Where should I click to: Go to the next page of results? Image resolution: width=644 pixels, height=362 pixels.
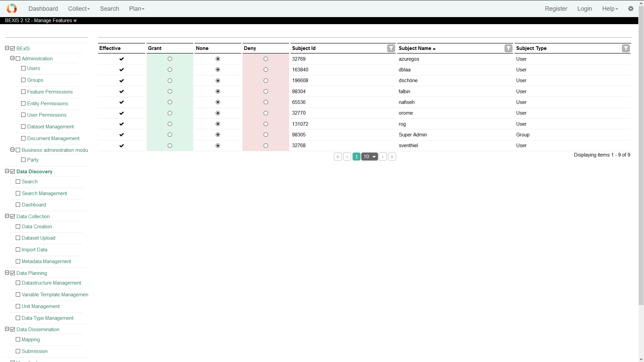pyautogui.click(x=383, y=157)
